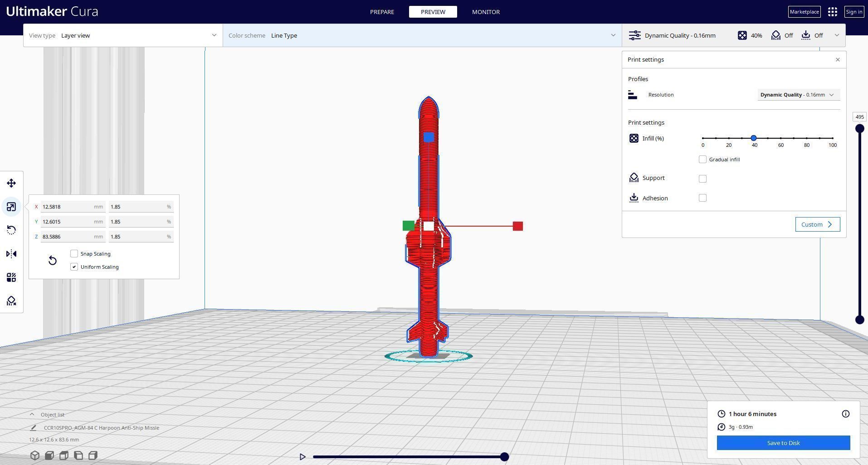Select the Move tool
The image size is (868, 465).
pyautogui.click(x=11, y=183)
